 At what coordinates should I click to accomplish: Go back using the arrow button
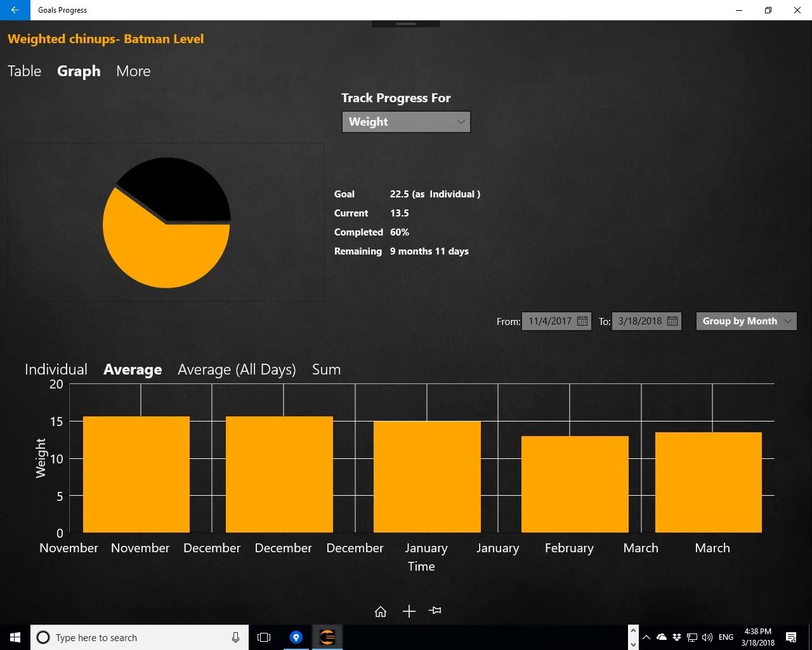pyautogui.click(x=15, y=10)
